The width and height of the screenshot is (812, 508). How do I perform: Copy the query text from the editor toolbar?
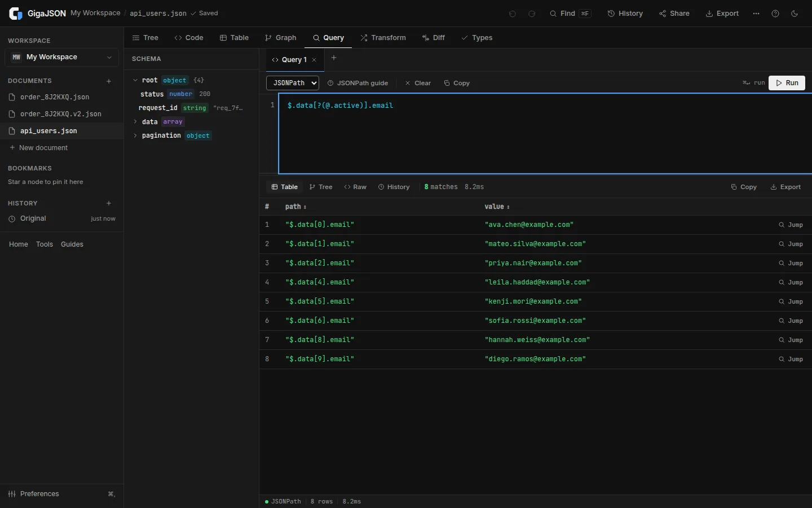457,83
